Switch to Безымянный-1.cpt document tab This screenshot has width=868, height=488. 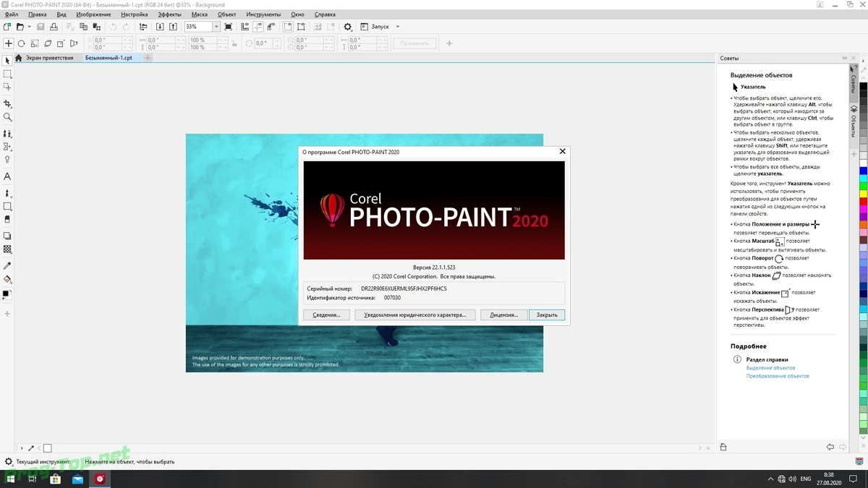109,58
